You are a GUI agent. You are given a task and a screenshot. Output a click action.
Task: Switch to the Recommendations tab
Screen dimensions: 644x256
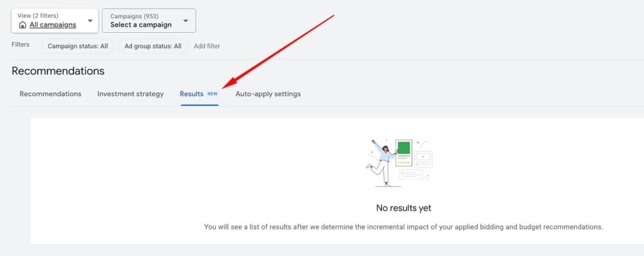coord(50,94)
